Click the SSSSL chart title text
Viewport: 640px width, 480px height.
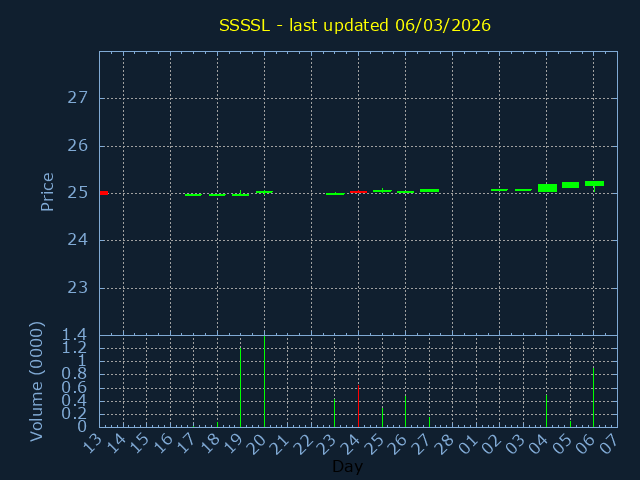pos(354,25)
